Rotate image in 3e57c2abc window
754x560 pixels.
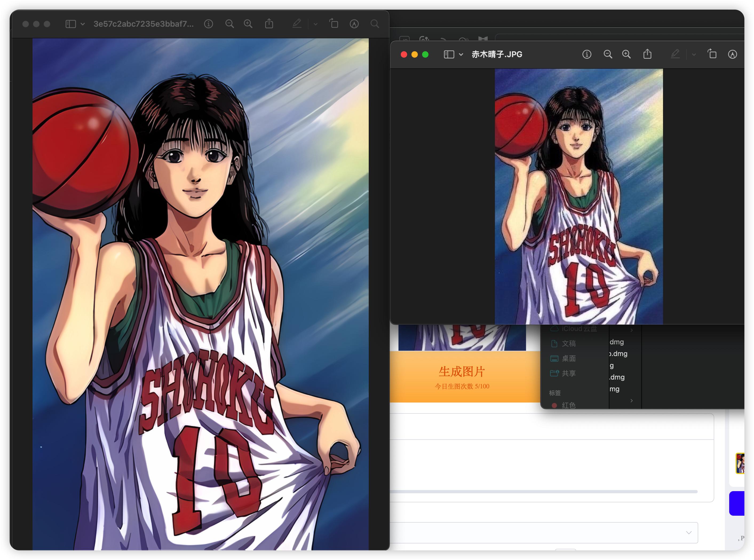click(334, 23)
